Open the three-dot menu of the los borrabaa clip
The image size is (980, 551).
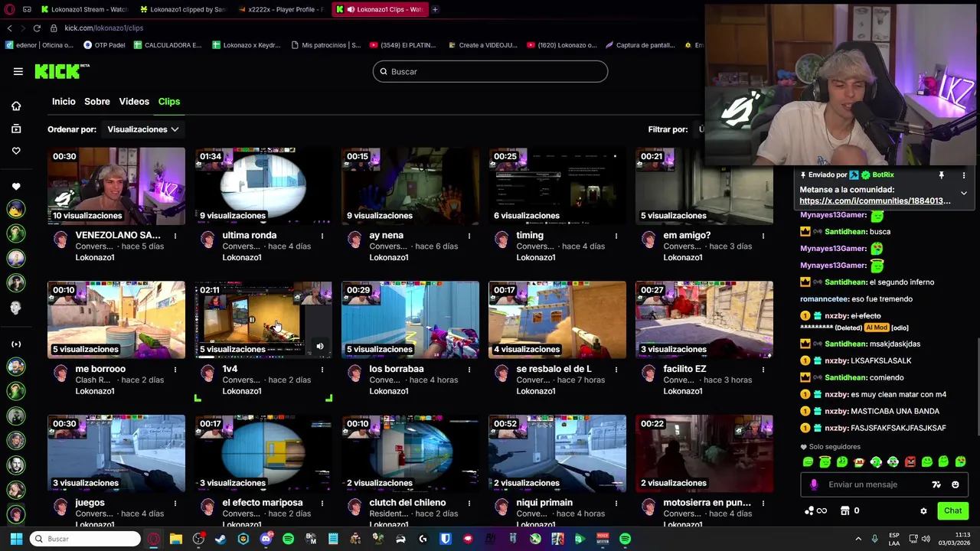click(x=469, y=370)
